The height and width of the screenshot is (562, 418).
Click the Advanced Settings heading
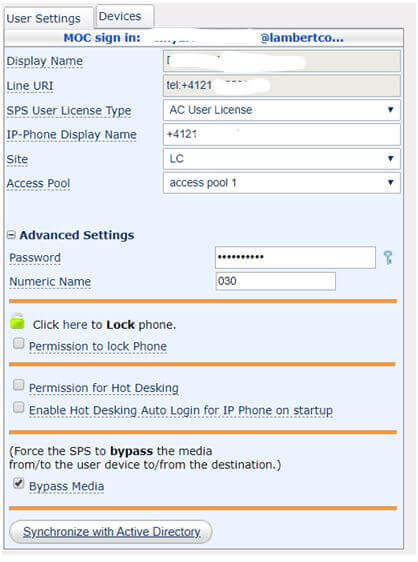pyautogui.click(x=77, y=235)
